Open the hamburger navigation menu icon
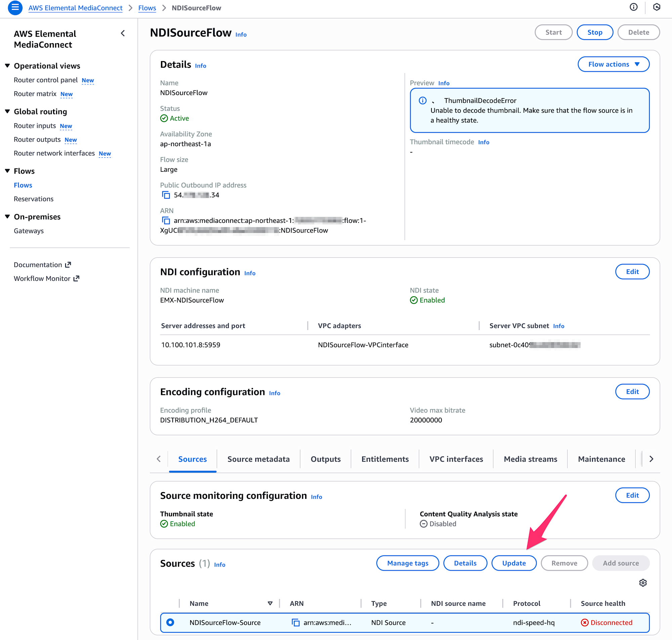 15,7
